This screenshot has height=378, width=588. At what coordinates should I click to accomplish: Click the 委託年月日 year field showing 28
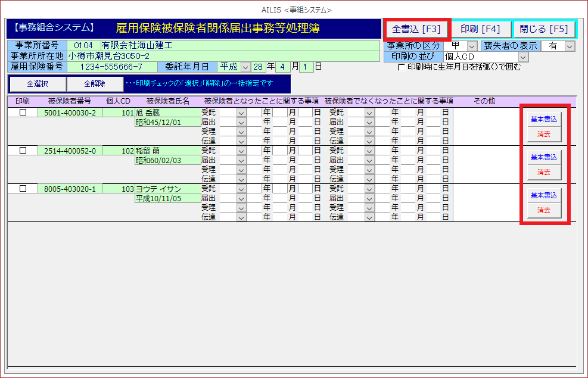(x=258, y=67)
